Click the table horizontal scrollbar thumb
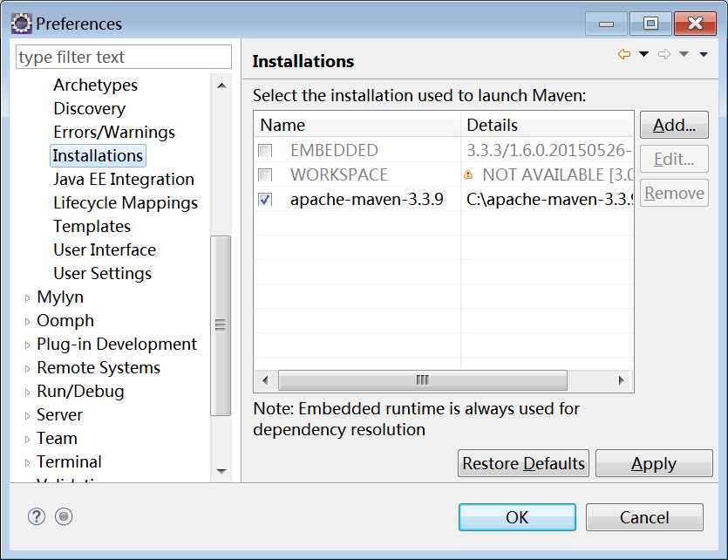The height and width of the screenshot is (560, 728). coord(423,381)
